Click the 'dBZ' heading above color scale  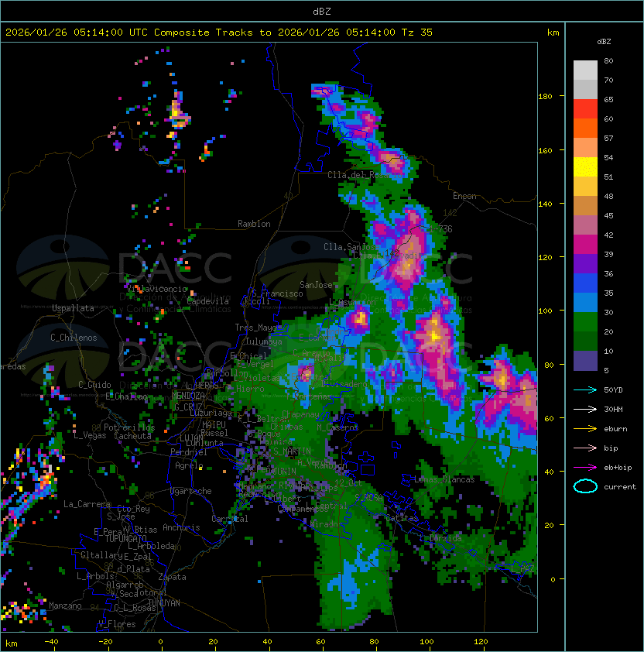click(x=604, y=42)
